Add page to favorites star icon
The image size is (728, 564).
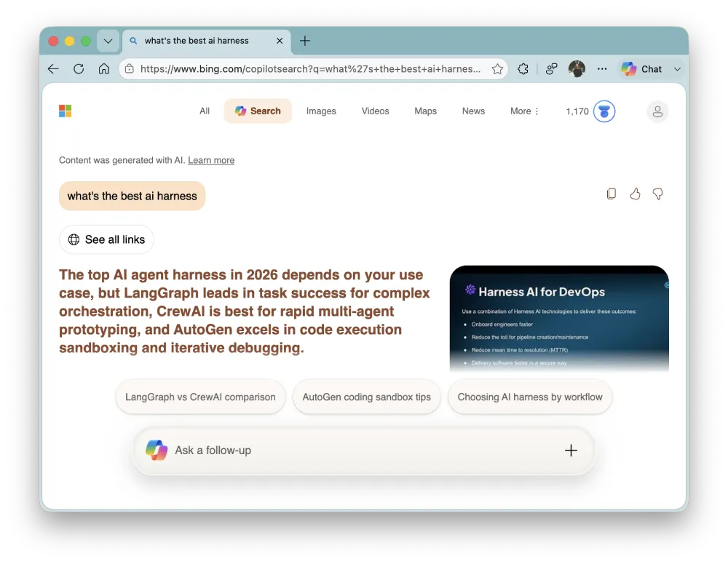click(x=497, y=69)
